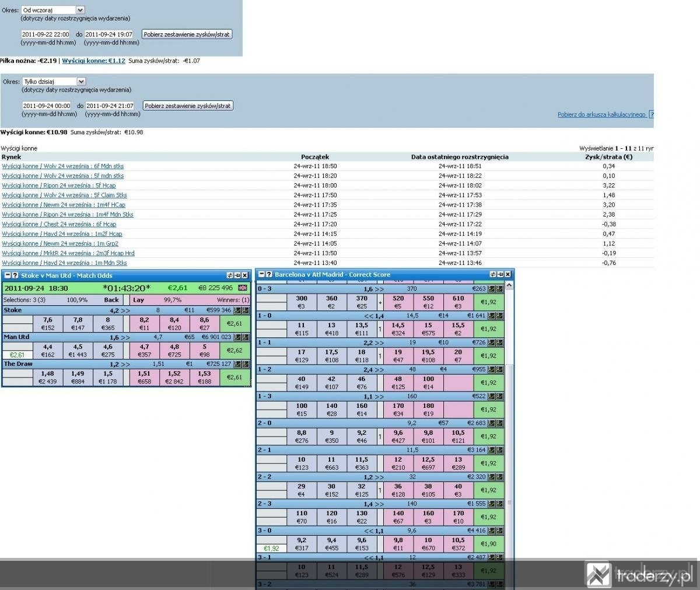Click Pobierz do arkusza kalkulacyjnego link
Image resolution: width=700 pixels, height=590 pixels.
point(601,114)
